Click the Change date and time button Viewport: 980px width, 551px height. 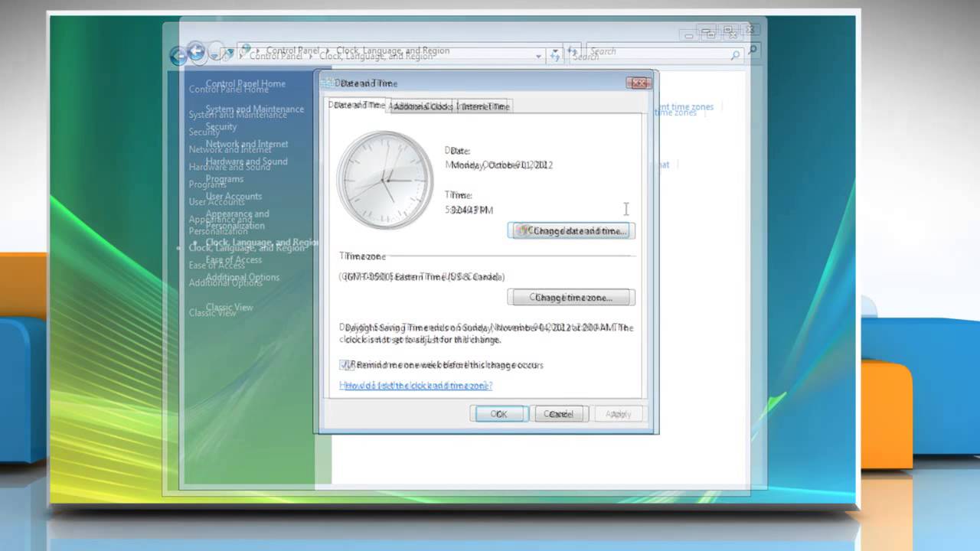tap(572, 230)
